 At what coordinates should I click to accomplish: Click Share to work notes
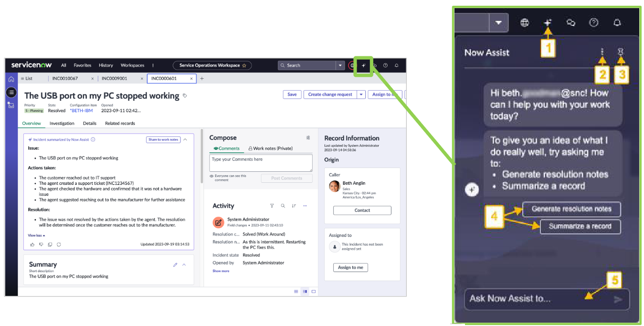(163, 140)
